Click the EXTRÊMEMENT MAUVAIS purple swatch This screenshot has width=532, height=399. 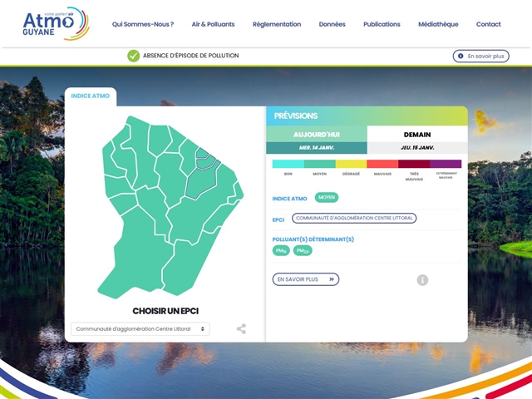point(446,164)
